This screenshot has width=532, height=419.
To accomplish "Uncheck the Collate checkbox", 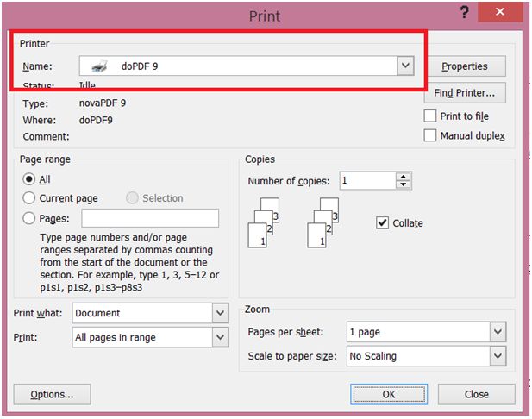I will click(x=383, y=222).
